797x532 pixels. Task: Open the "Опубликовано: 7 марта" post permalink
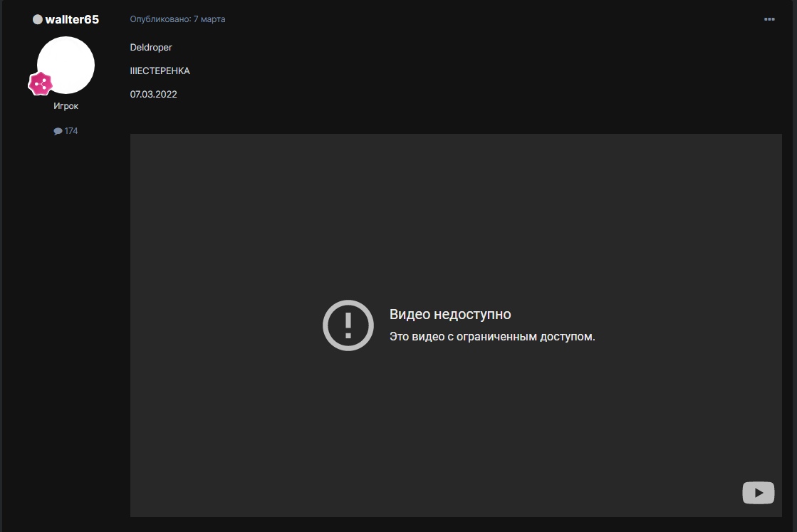coord(177,19)
